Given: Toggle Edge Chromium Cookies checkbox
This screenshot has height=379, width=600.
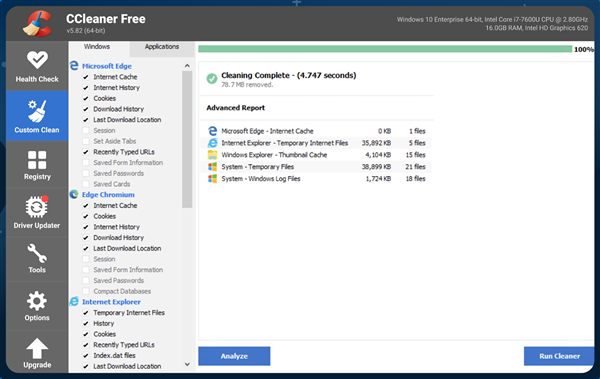Looking at the screenshot, I should (x=86, y=216).
